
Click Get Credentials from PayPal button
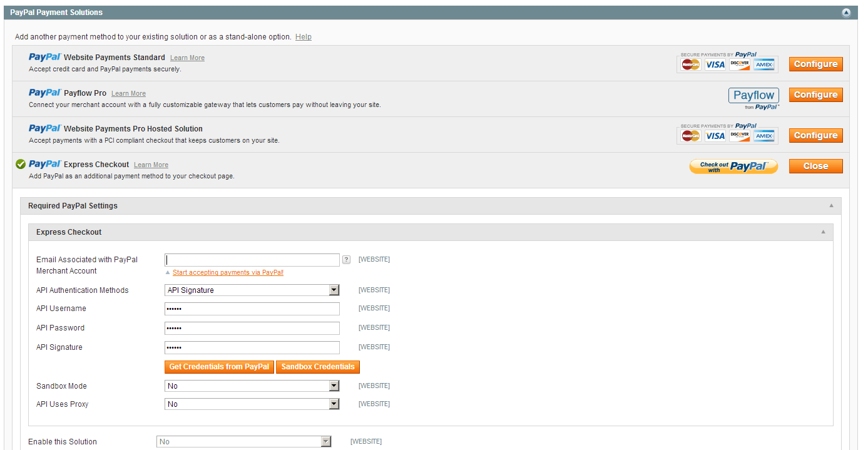coord(219,367)
